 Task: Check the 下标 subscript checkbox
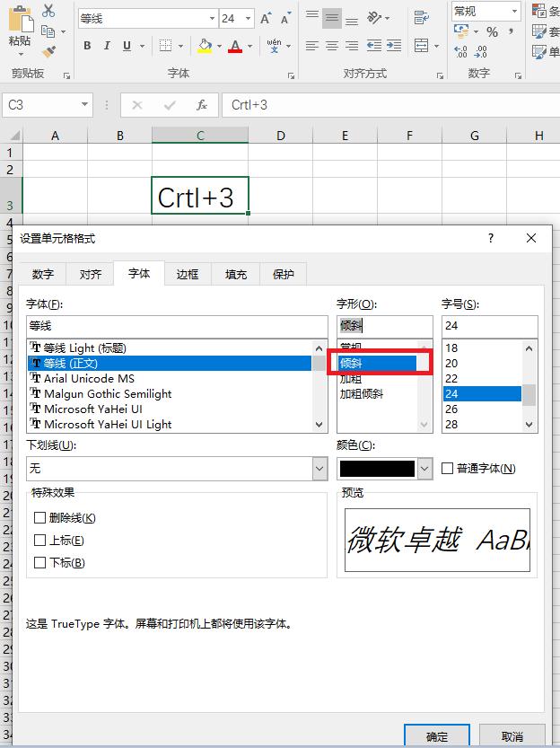[40, 562]
